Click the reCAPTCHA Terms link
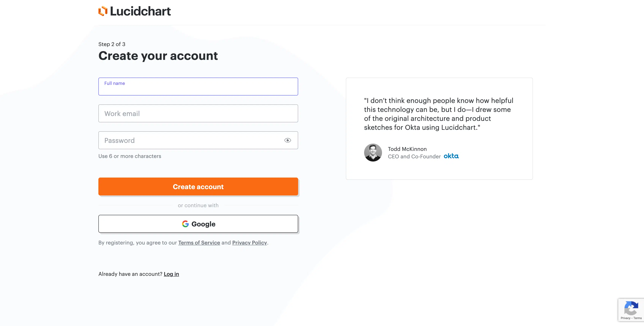This screenshot has height=326, width=644. 637,318
